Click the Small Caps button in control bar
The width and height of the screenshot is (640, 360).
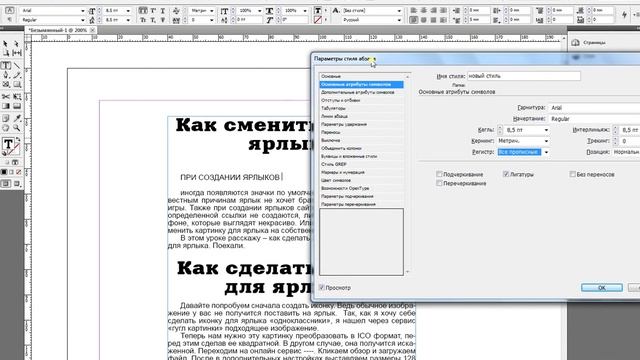tap(143, 20)
